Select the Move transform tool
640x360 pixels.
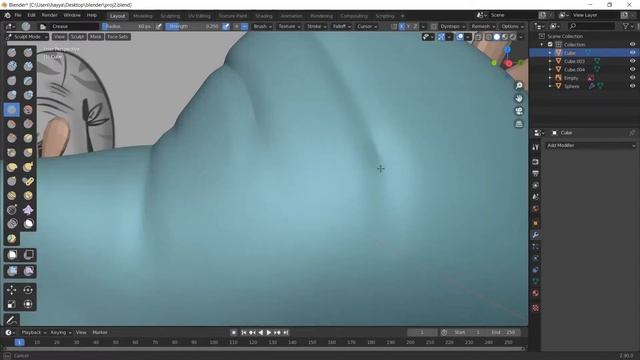[x=12, y=290]
